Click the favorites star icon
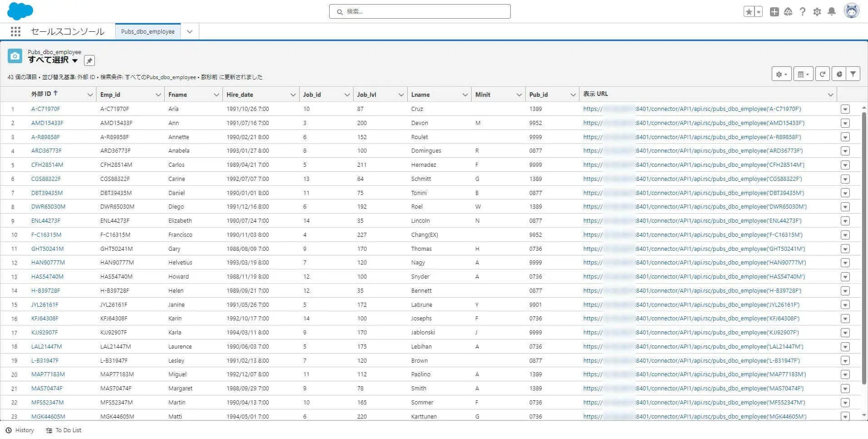The image size is (868, 439). [x=749, y=12]
